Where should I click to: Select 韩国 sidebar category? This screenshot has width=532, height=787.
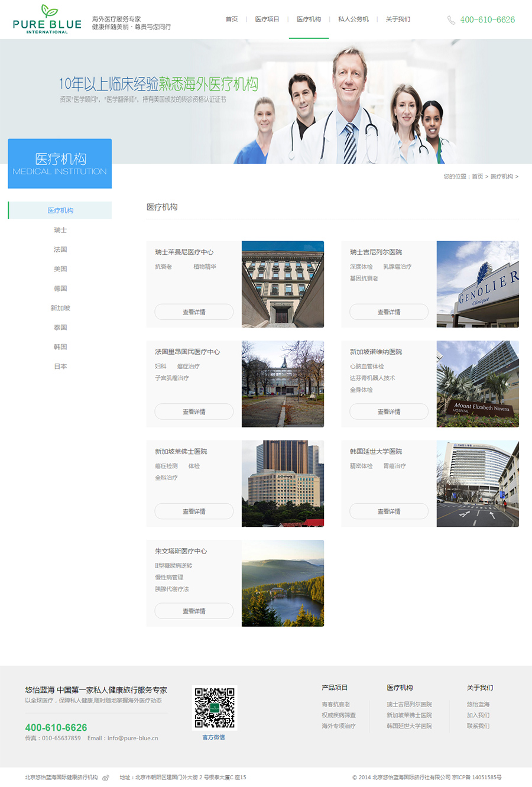tap(59, 346)
